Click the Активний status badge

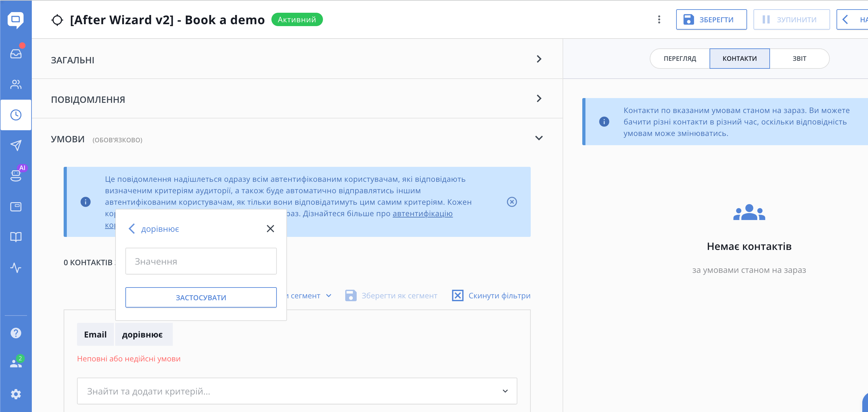pyautogui.click(x=297, y=19)
